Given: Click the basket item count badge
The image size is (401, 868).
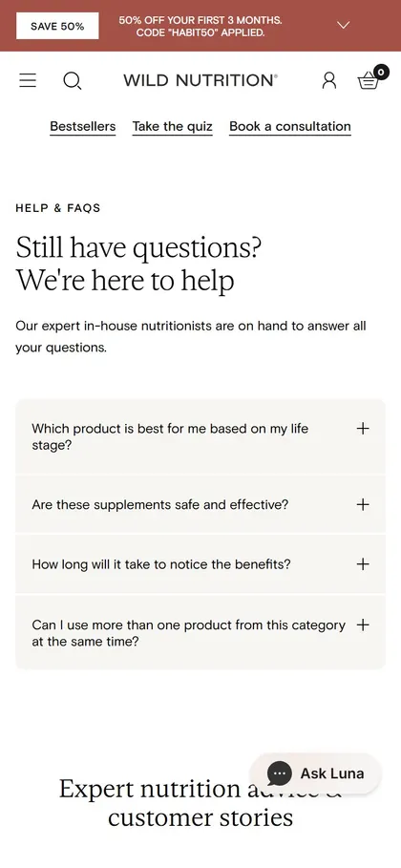Looking at the screenshot, I should [381, 72].
